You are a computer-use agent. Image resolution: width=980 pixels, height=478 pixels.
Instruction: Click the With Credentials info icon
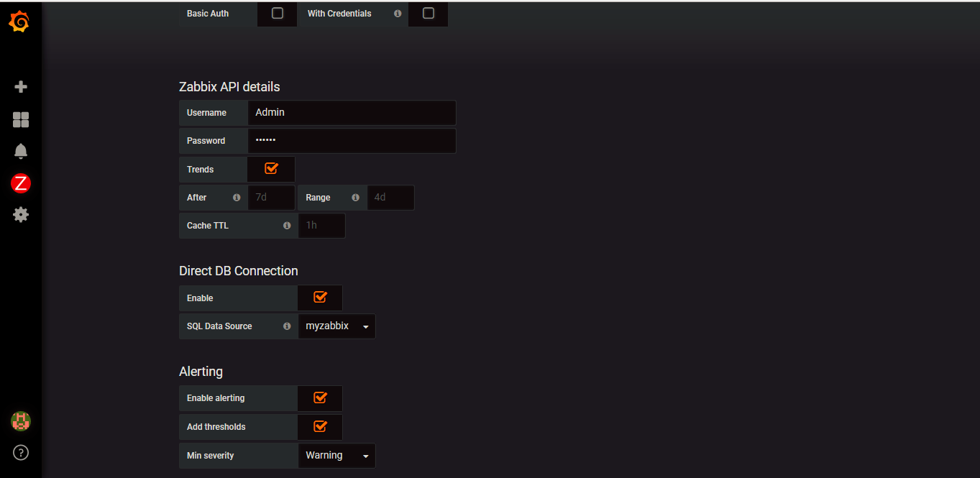(x=398, y=14)
